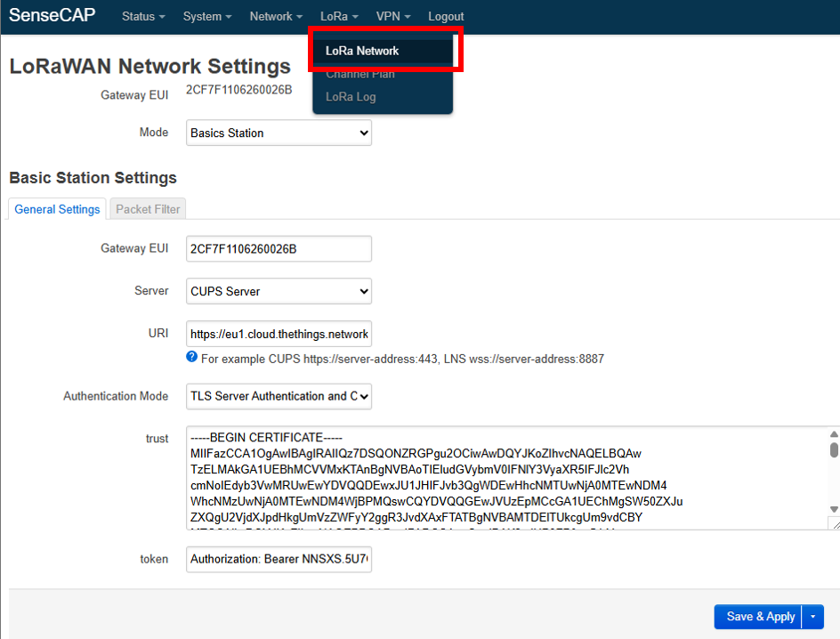Image resolution: width=840 pixels, height=639 pixels.
Task: Open the Mode dropdown showing Basics Station
Action: pyautogui.click(x=279, y=133)
